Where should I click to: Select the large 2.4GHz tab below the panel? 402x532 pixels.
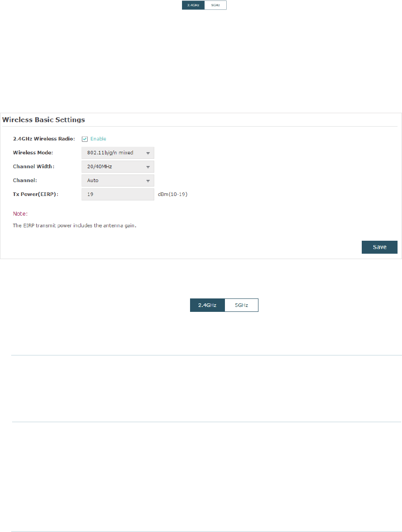click(x=207, y=305)
